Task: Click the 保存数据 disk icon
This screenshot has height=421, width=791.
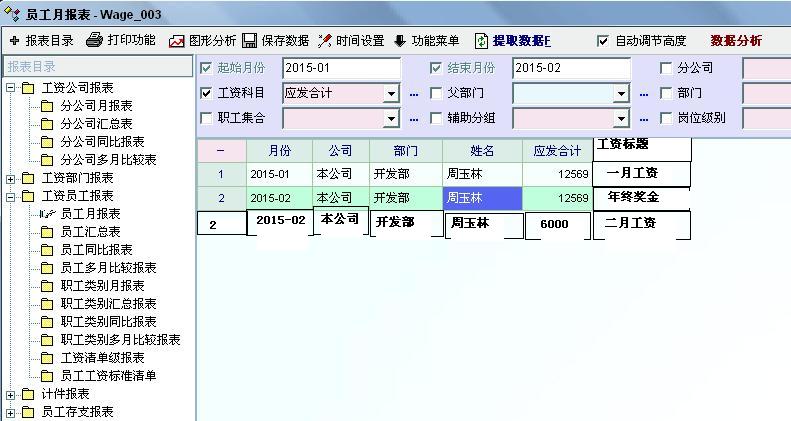Action: (x=250, y=41)
